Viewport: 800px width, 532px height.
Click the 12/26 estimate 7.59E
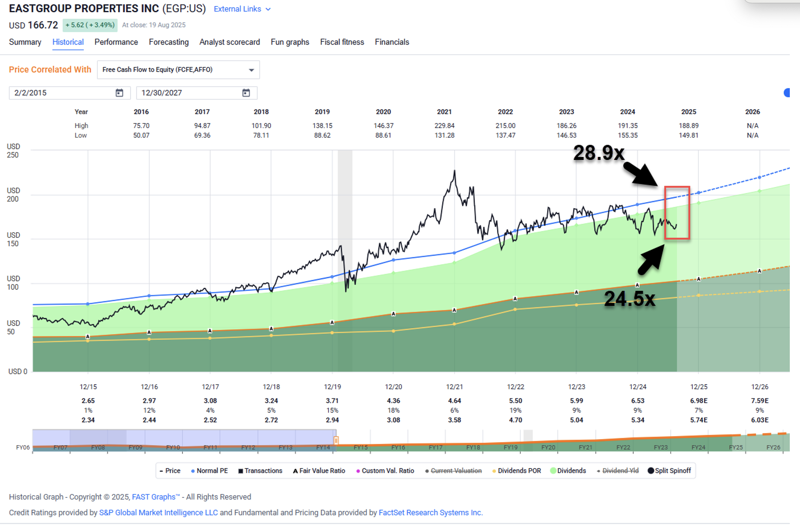point(760,401)
